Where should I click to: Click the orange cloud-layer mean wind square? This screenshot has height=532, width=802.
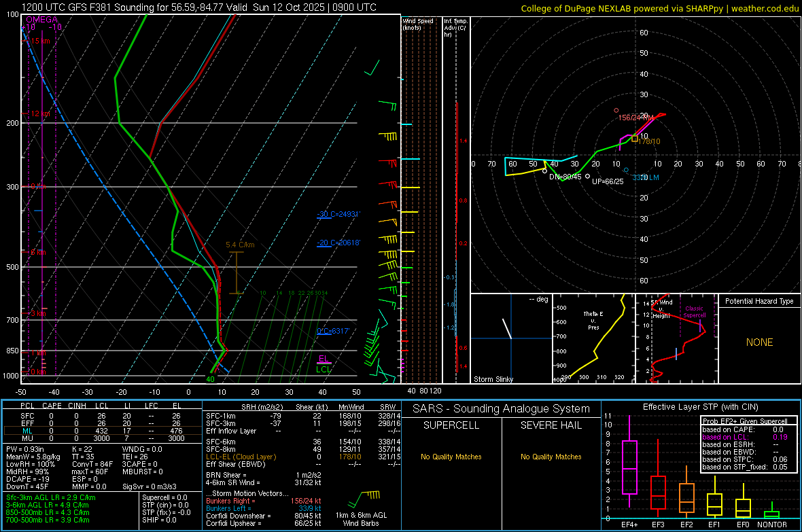click(x=635, y=139)
